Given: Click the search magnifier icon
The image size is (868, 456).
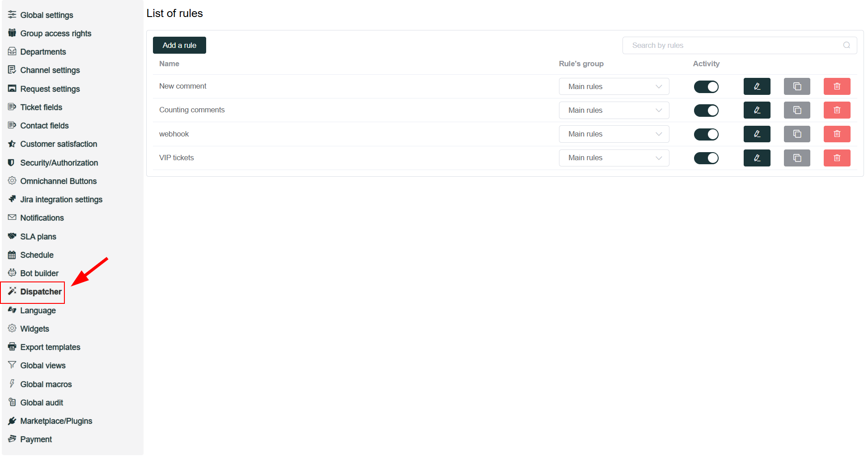Looking at the screenshot, I should pyautogui.click(x=847, y=45).
